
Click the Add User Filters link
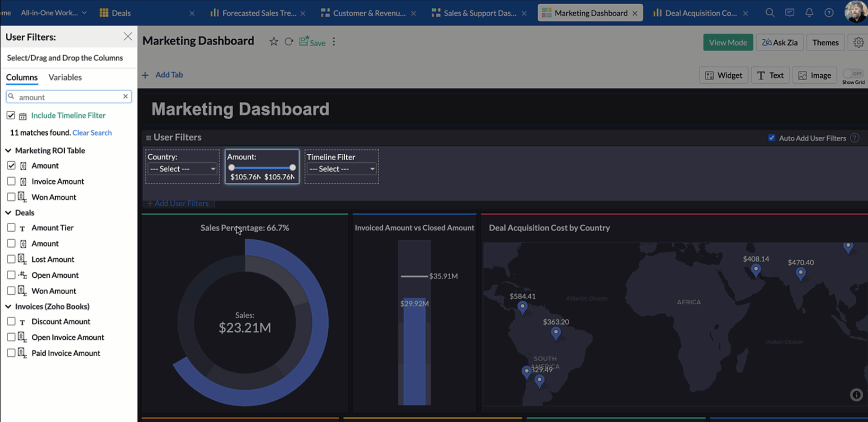178,204
